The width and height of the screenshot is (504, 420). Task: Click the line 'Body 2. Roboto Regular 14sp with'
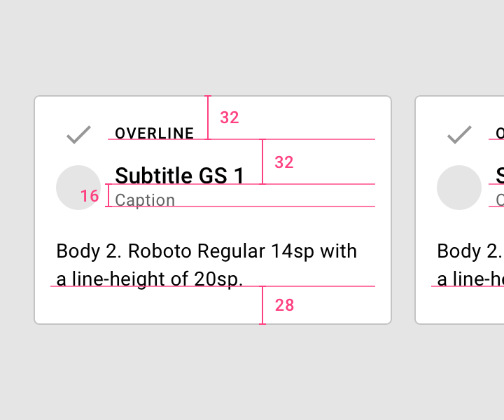pyautogui.click(x=206, y=251)
